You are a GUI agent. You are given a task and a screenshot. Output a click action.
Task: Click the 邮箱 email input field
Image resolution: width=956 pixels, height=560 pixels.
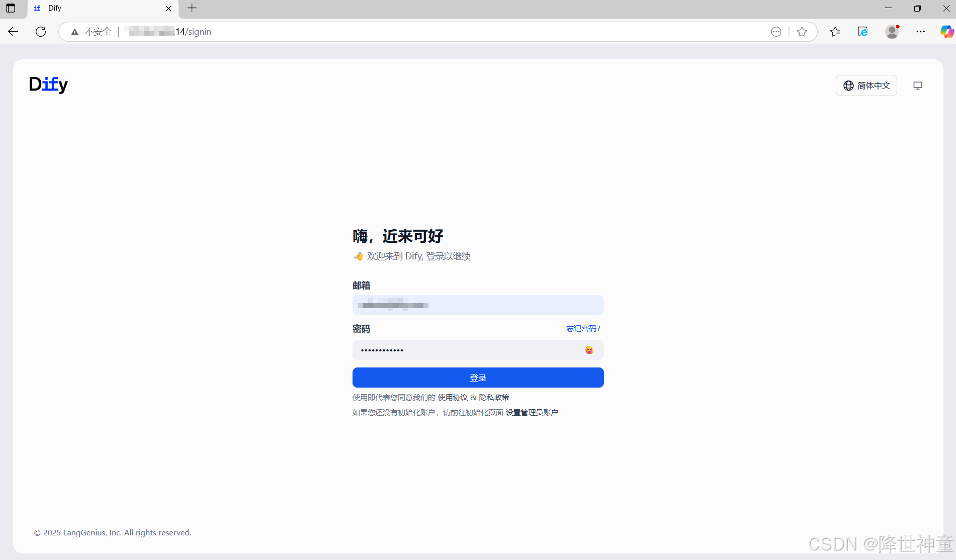tap(477, 305)
